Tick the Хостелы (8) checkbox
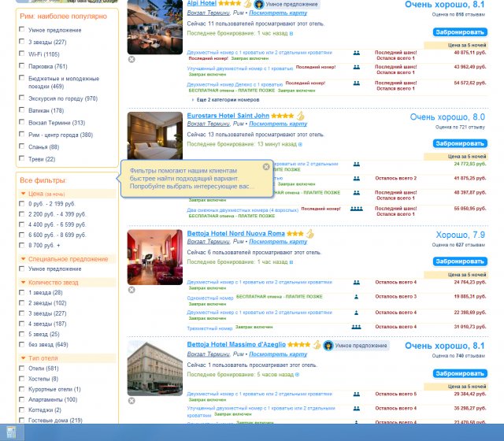Screen dimensions: 504x441 point(21,379)
